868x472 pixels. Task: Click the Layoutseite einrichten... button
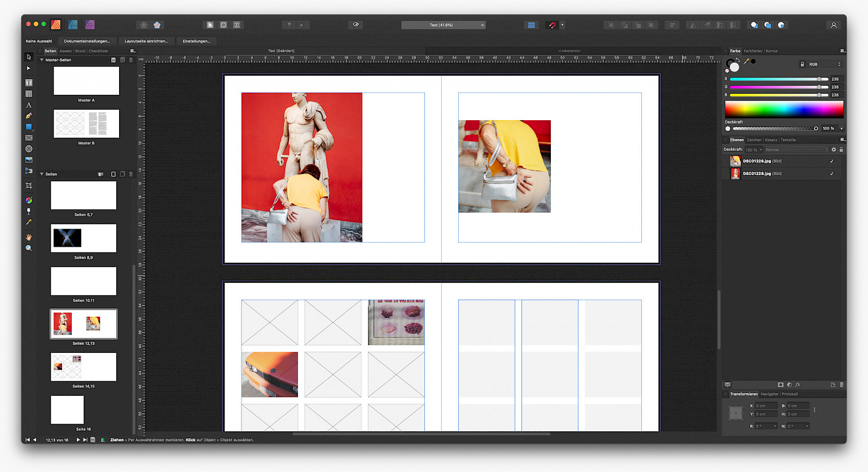146,41
